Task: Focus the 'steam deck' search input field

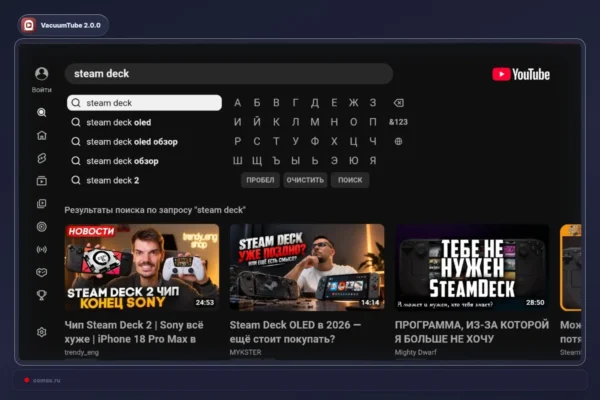Action: click(229, 73)
